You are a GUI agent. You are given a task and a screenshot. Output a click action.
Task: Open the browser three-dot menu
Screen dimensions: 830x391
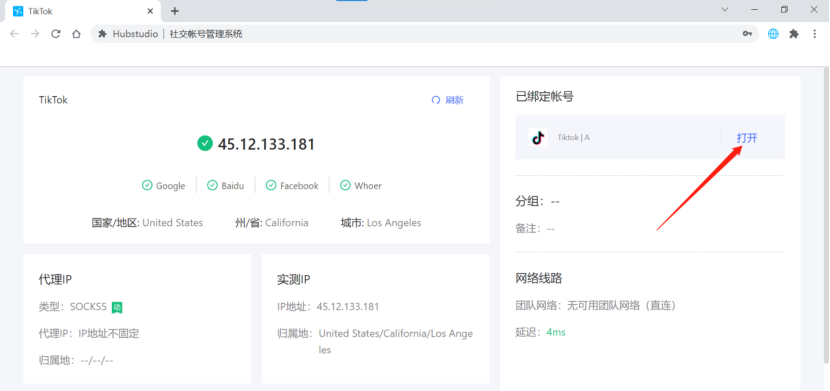[815, 34]
